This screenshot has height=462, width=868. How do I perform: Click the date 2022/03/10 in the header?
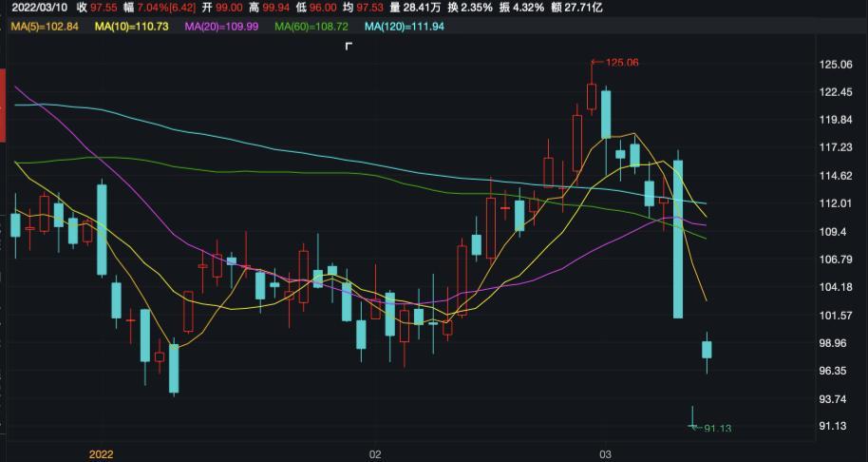(x=39, y=8)
